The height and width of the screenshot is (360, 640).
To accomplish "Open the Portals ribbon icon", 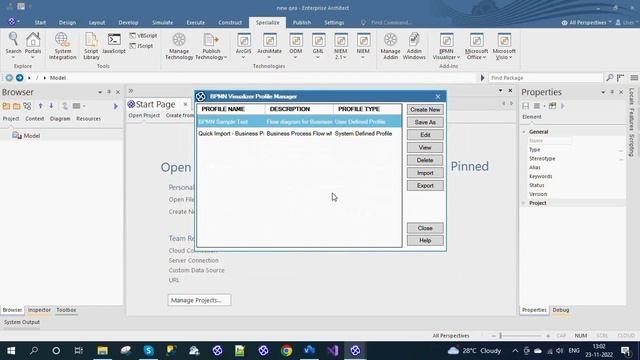I will 33,45.
